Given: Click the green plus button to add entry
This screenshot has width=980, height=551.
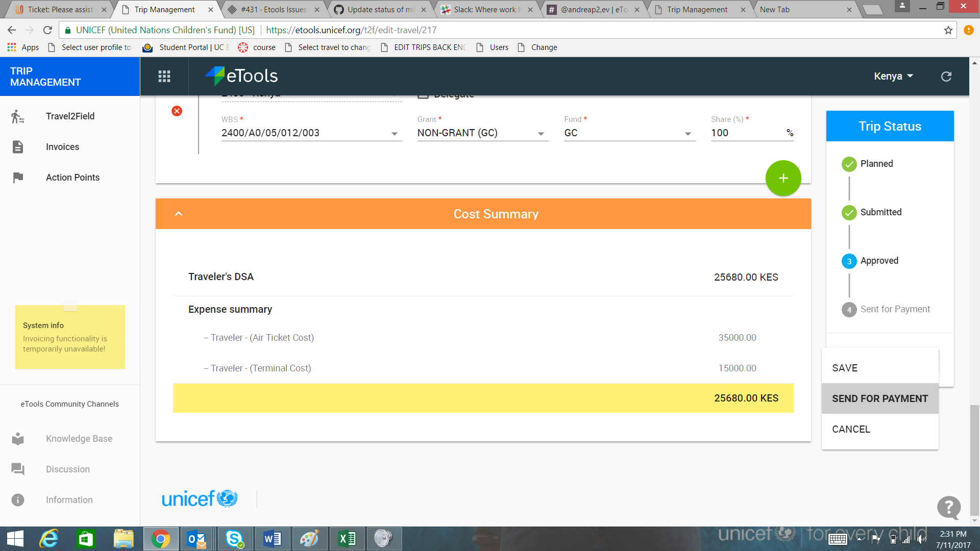Looking at the screenshot, I should (783, 178).
